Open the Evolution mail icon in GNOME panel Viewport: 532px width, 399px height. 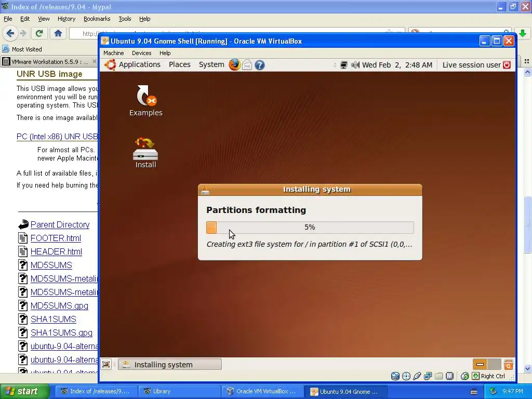pos(247,65)
